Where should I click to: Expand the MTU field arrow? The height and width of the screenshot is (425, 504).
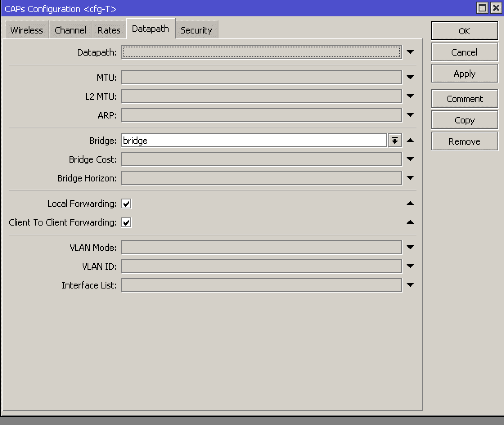(410, 77)
